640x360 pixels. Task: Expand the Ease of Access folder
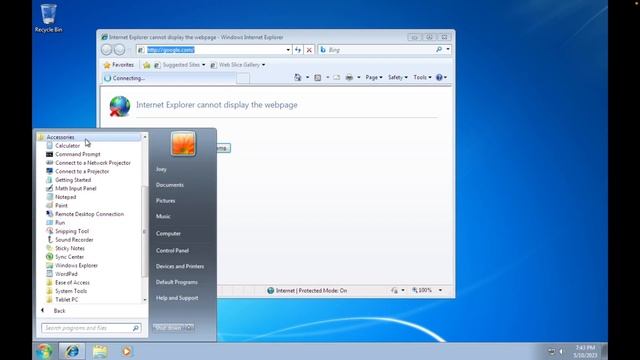pyautogui.click(x=72, y=283)
